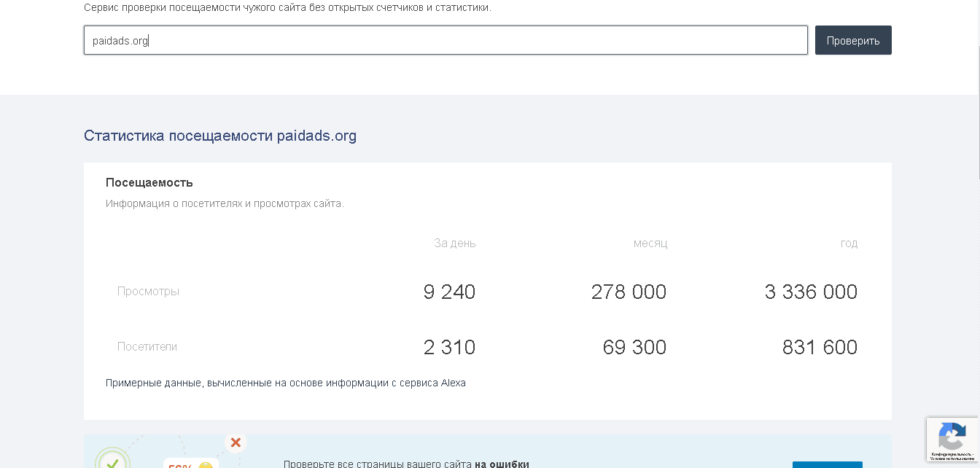The image size is (980, 468).
Task: Close the promotional banner with the X icon
Action: tap(235, 442)
